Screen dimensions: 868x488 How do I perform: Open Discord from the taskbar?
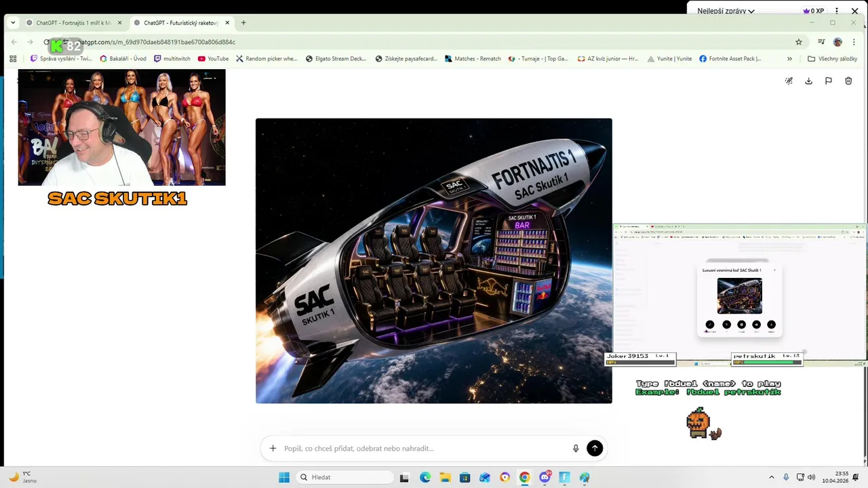545,477
